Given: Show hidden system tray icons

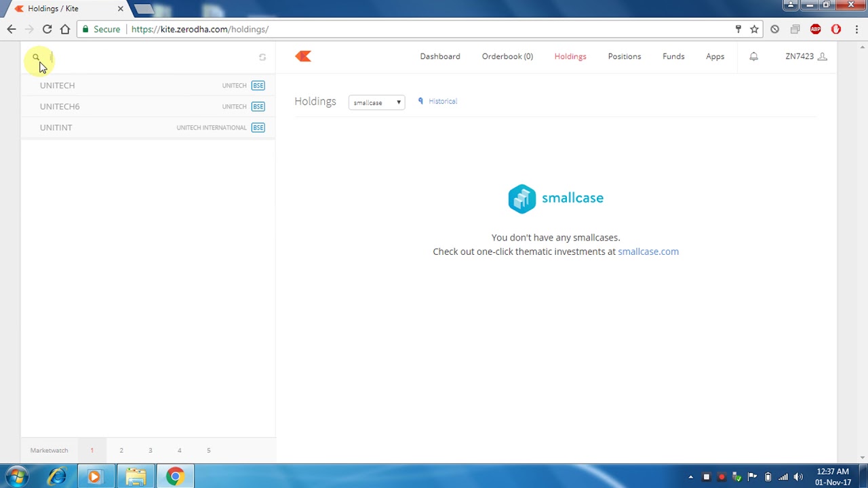Looking at the screenshot, I should (690, 476).
